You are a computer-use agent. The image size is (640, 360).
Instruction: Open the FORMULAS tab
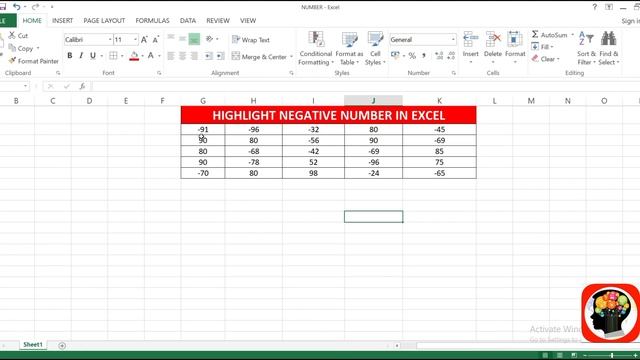(152, 20)
